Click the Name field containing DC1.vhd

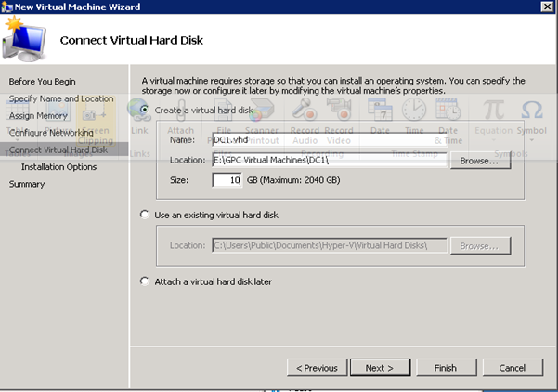(330, 140)
